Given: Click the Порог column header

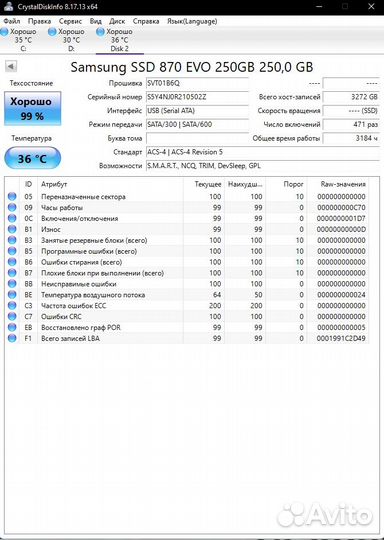Looking at the screenshot, I should 287,184.
